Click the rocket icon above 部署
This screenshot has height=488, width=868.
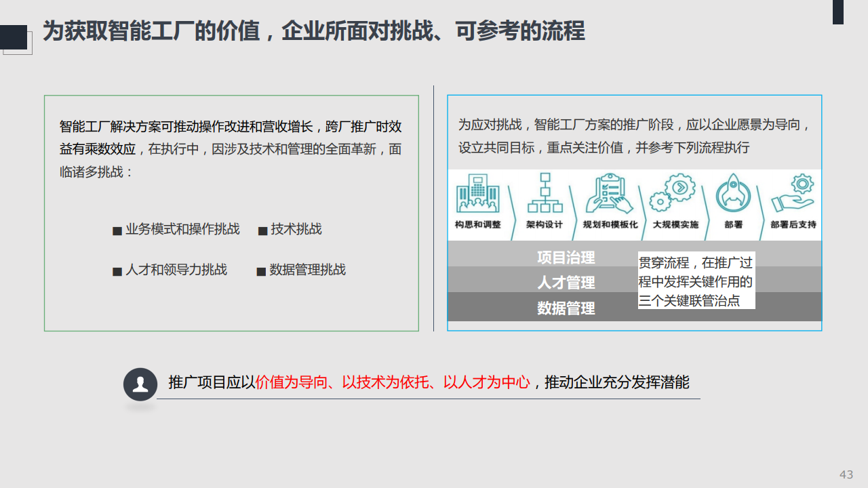[734, 193]
